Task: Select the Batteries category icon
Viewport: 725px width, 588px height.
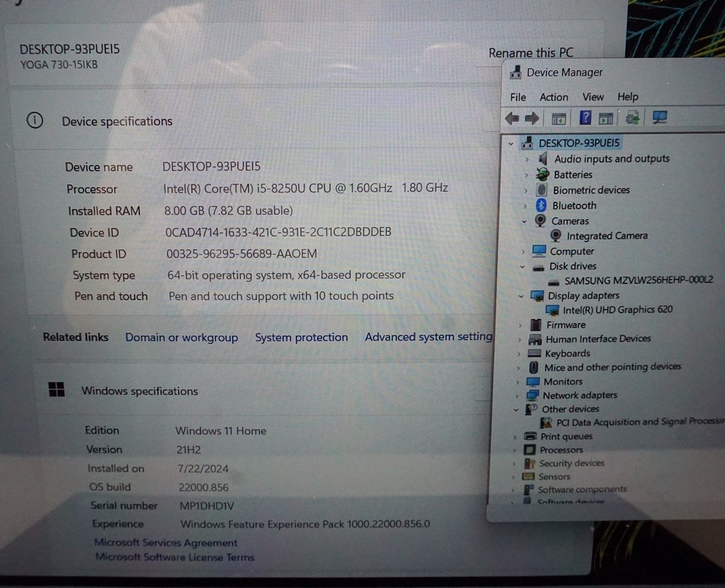Action: [542, 174]
